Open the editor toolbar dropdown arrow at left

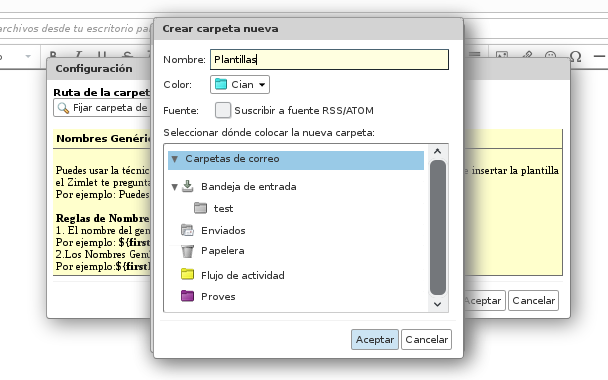click(x=28, y=57)
